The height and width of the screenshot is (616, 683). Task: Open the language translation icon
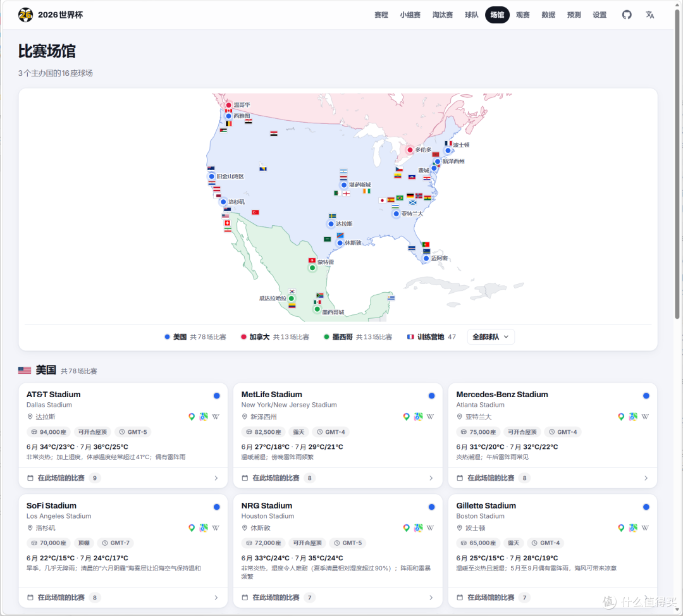tap(650, 15)
